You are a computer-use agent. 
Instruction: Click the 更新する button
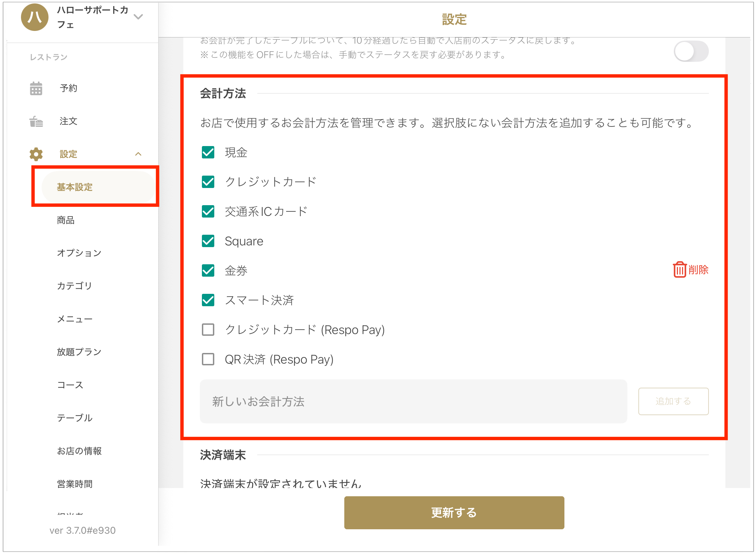tap(454, 512)
